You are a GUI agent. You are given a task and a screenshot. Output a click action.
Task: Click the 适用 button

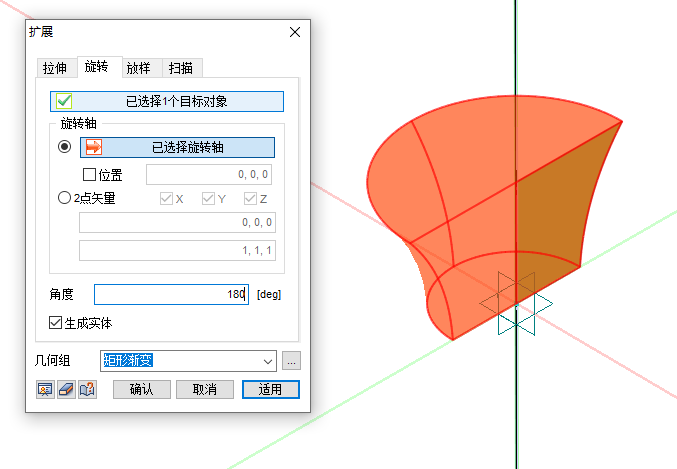[x=271, y=390]
